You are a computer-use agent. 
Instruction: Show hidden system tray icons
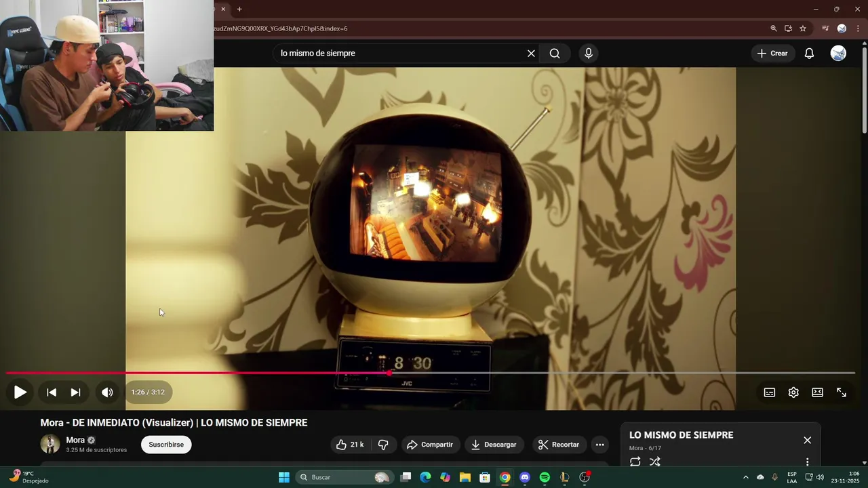click(x=745, y=477)
